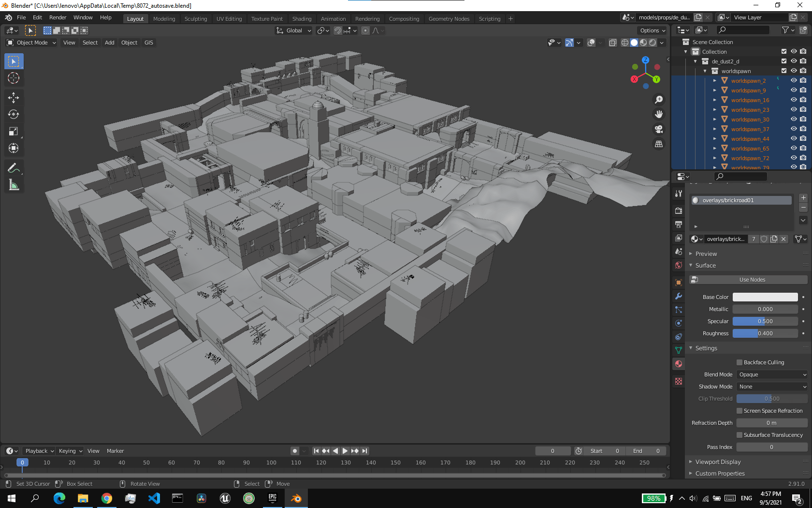Expand the Custom Properties panel
Screen dimensions: 812x508
(719, 473)
